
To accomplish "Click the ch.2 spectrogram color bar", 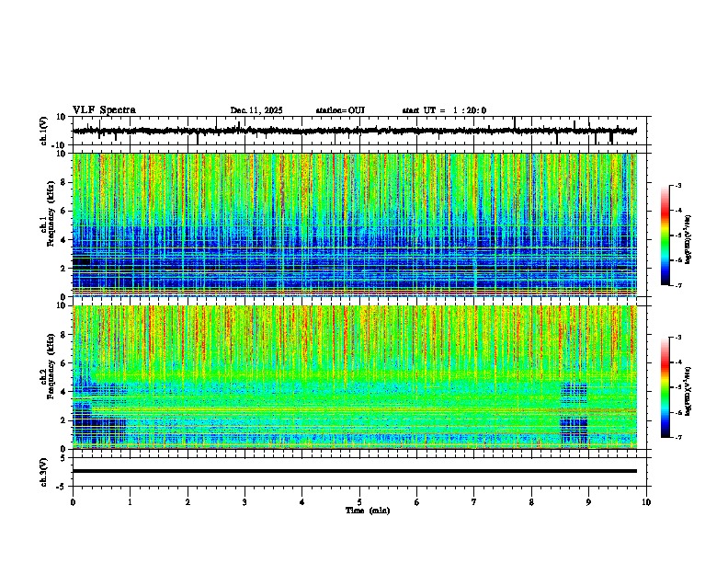I will coord(665,387).
